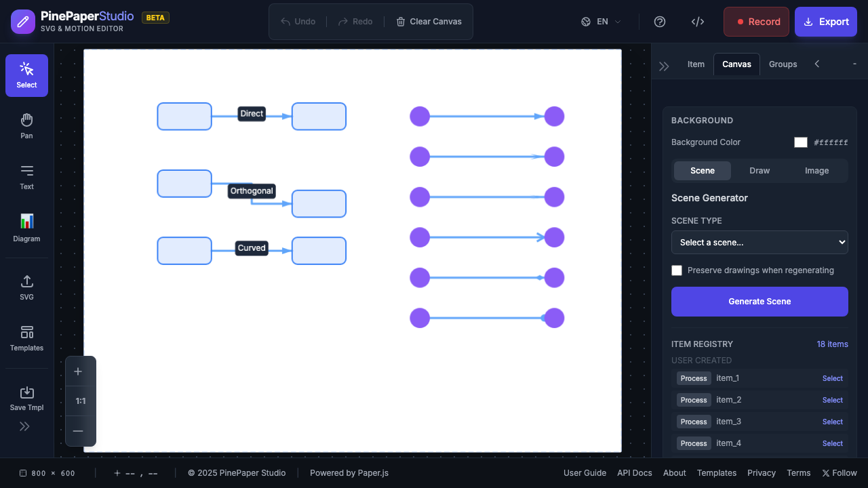Viewport: 868px width, 488px height.
Task: Reset zoom using the 1:1 control
Action: [80, 401]
